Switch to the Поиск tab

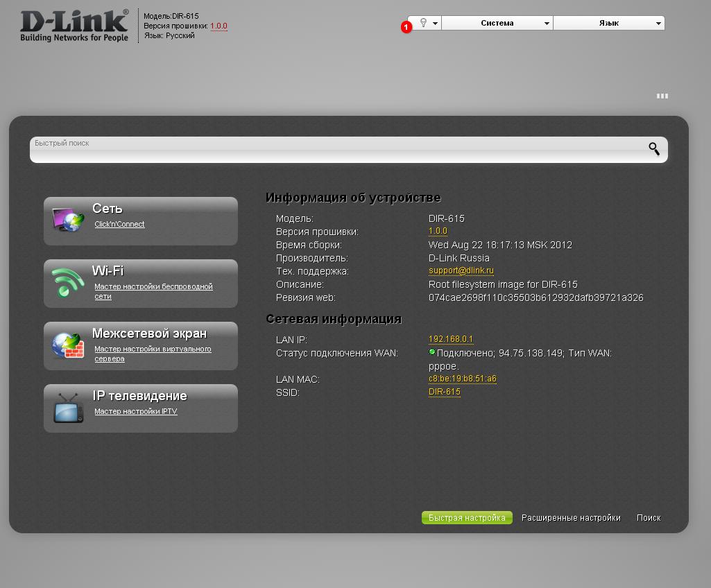coord(649,518)
